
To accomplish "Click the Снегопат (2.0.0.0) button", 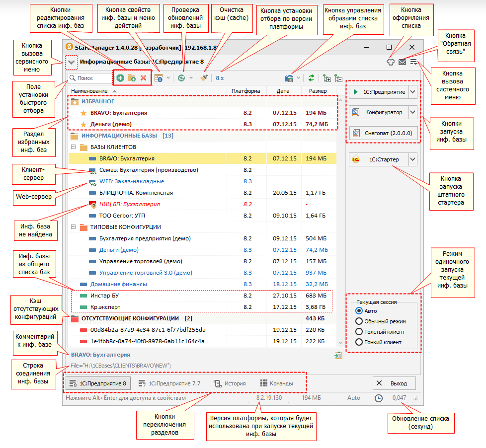I will click(383, 133).
